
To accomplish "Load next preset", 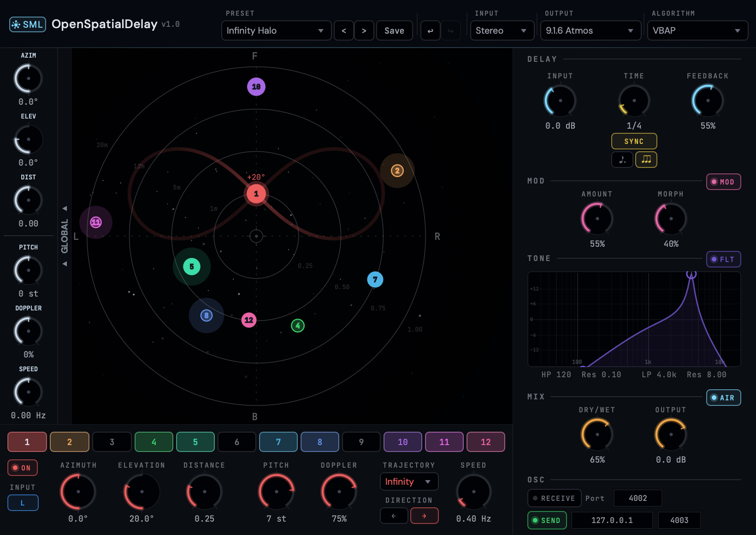I will 364,30.
